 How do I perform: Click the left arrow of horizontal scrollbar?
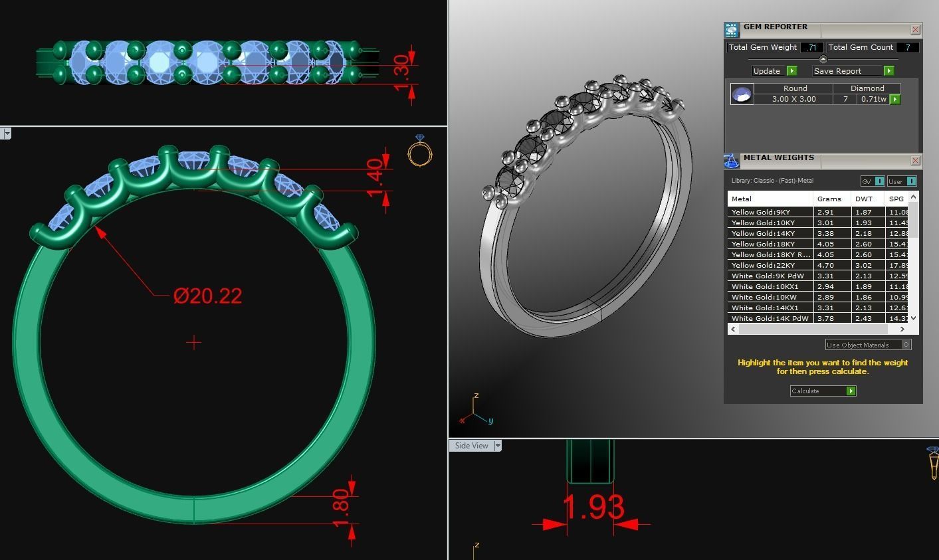click(734, 329)
